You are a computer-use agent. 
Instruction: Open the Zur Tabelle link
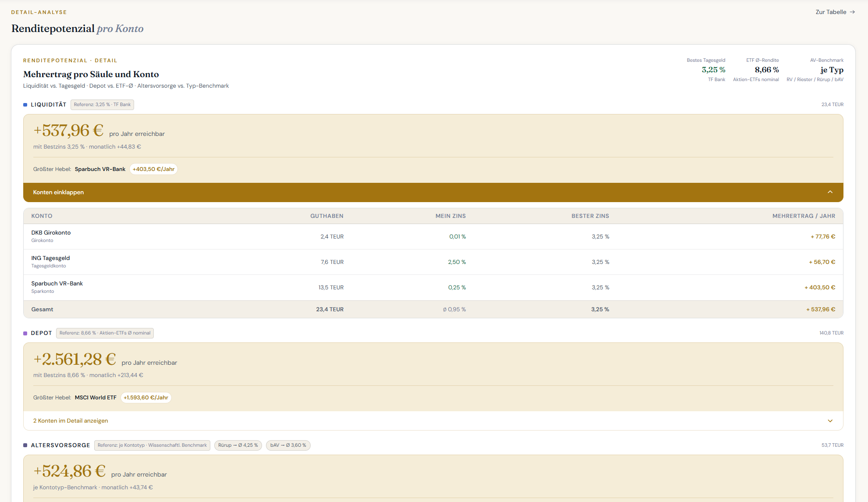coord(835,12)
